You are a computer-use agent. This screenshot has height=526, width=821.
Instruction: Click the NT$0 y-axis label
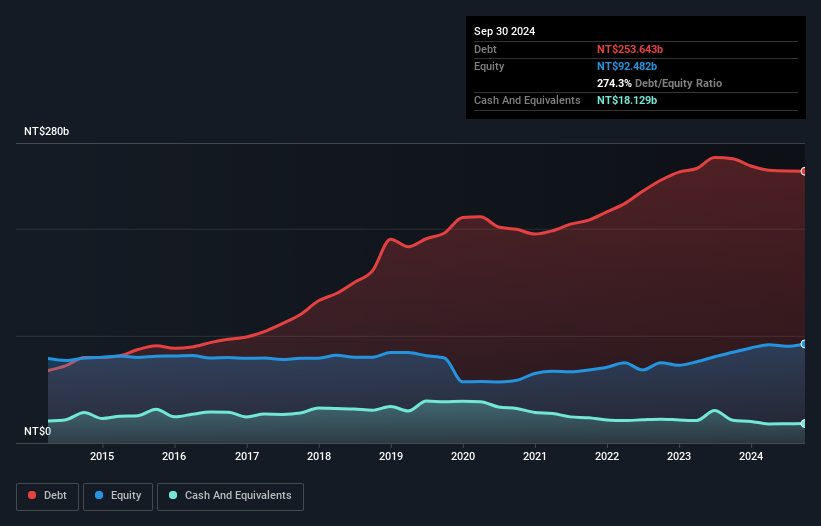tap(38, 431)
